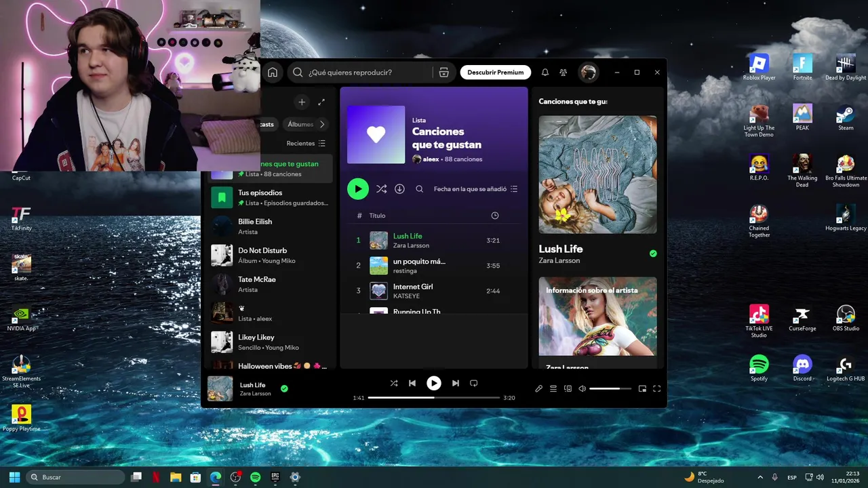Image resolution: width=868 pixels, height=488 pixels.
Task: Adjust the Spotify volume slider
Action: [610, 388]
